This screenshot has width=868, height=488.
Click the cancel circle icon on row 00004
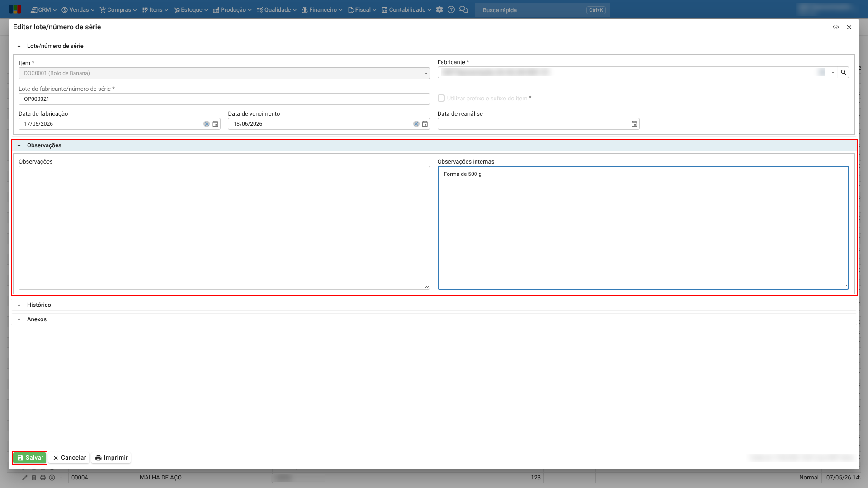pos(52,478)
